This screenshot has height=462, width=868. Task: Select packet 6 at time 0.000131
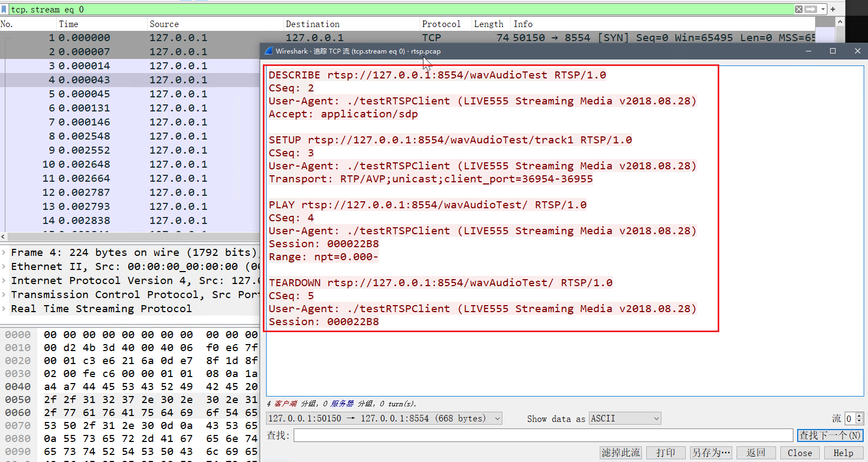point(130,108)
